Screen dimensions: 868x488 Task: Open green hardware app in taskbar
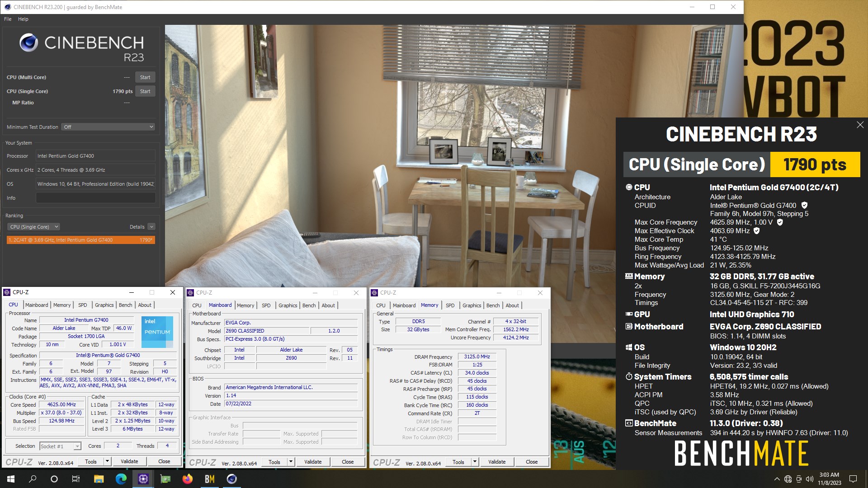[165, 479]
